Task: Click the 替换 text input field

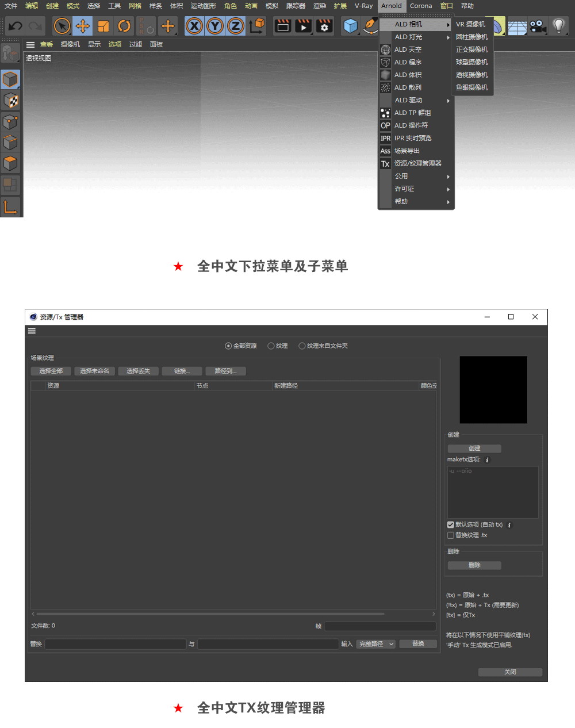Action: pos(116,644)
